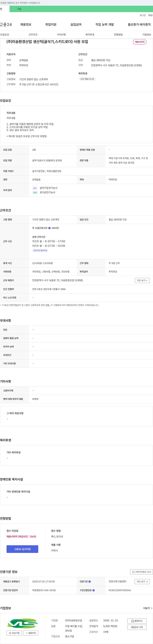This screenshot has width=153, height=644.
Task: Click the K150122507020046 certification number
Action: click(120, 590)
